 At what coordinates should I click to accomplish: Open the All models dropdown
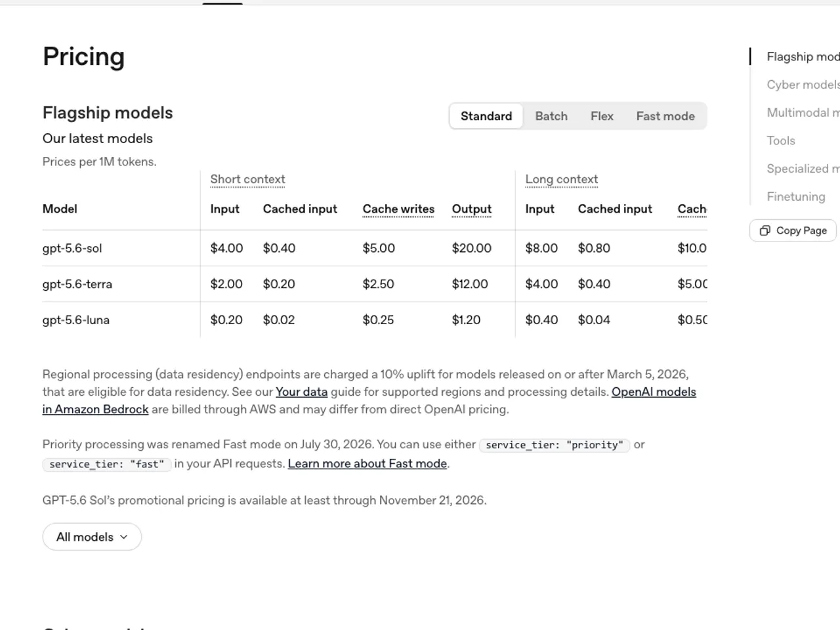(x=92, y=537)
